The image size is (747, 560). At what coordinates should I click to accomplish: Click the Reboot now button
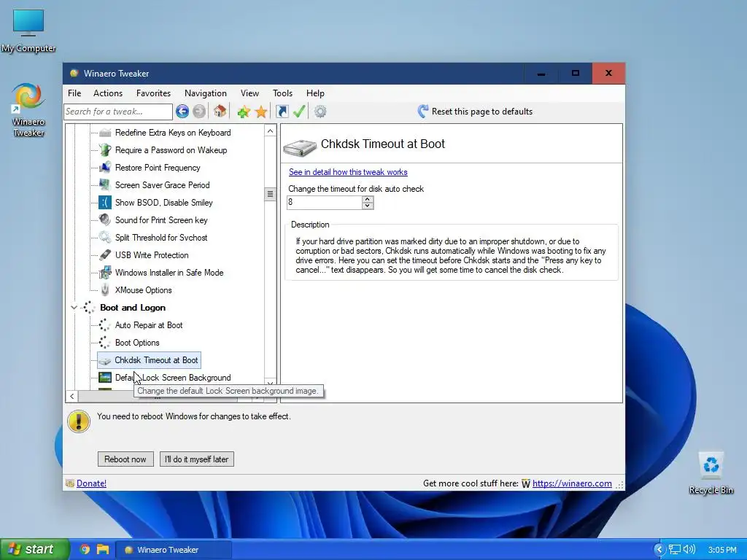pos(125,459)
